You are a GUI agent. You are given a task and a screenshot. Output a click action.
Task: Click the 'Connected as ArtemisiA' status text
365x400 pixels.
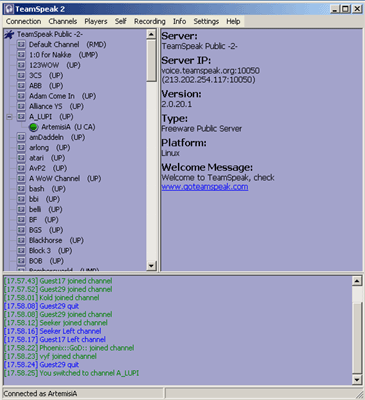click(x=40, y=394)
